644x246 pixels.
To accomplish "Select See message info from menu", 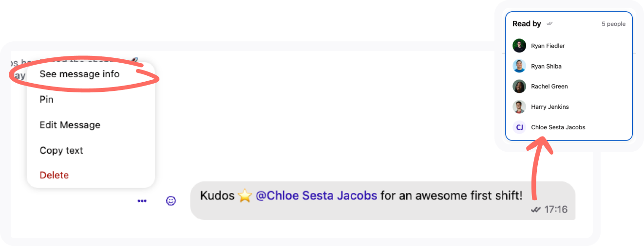I will (79, 74).
